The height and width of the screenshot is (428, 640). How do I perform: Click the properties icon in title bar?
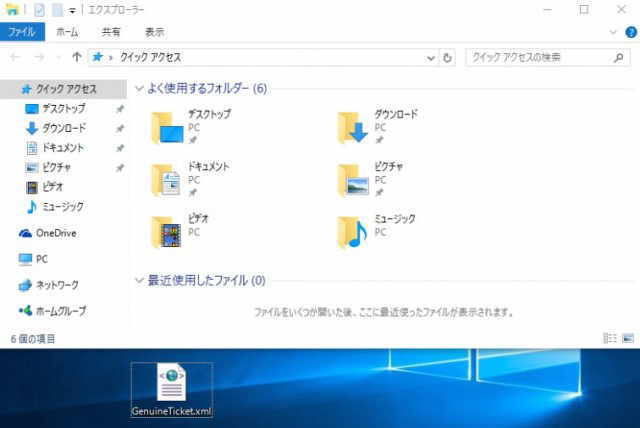(x=39, y=10)
